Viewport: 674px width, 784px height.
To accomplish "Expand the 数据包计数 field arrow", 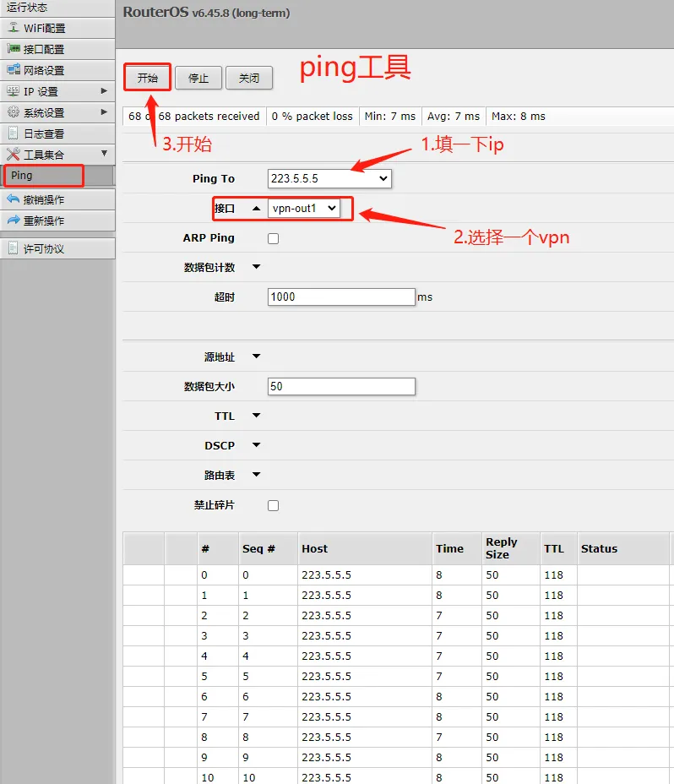I will (x=257, y=267).
